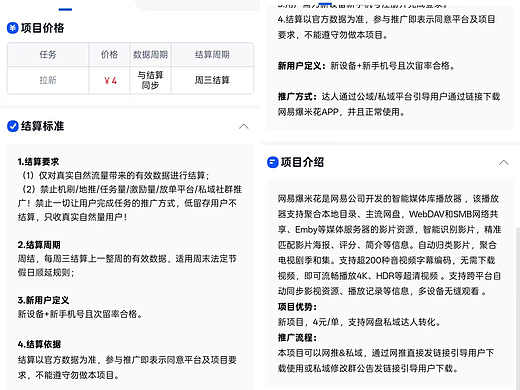
Task: Click the 结算周期 column header
Action: [x=212, y=55]
